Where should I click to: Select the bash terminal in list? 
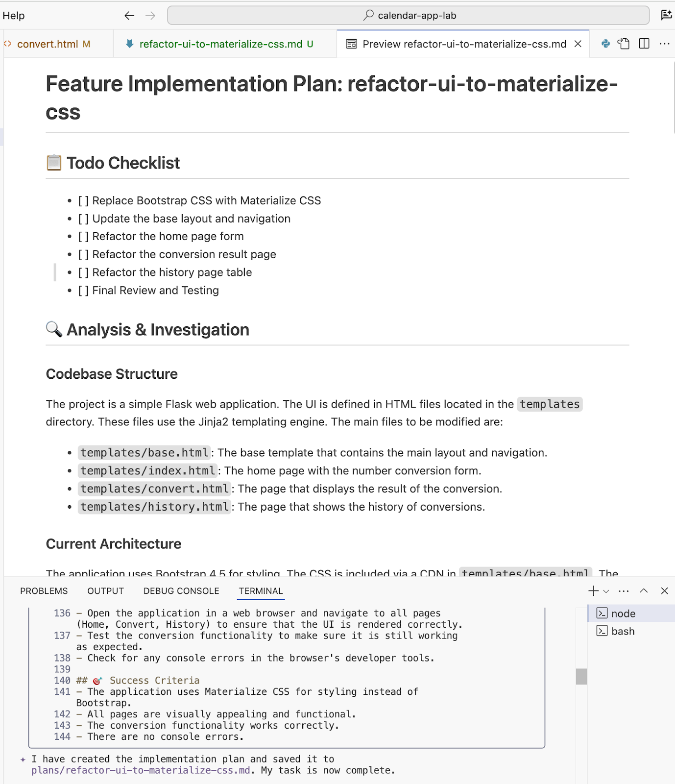[623, 631]
